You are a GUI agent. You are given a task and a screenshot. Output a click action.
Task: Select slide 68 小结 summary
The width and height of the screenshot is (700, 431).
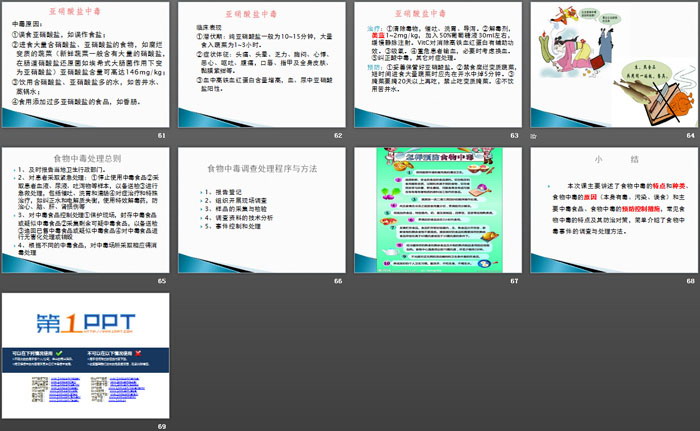point(614,210)
